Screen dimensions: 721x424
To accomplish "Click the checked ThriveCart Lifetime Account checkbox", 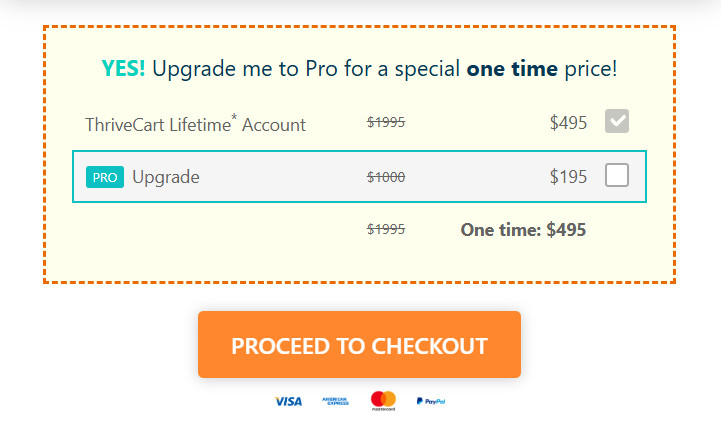I will tap(617, 122).
